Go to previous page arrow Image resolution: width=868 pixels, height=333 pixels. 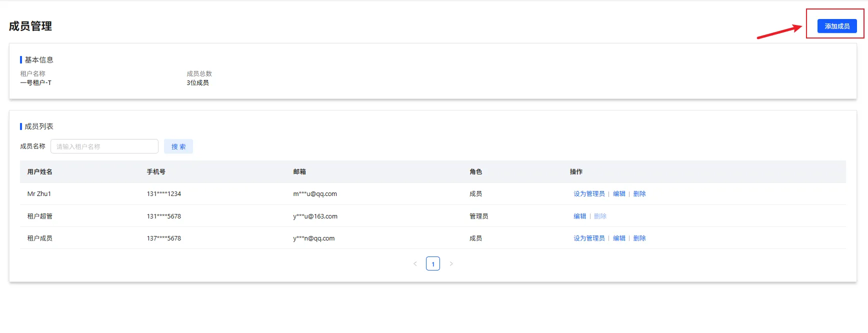tap(415, 263)
